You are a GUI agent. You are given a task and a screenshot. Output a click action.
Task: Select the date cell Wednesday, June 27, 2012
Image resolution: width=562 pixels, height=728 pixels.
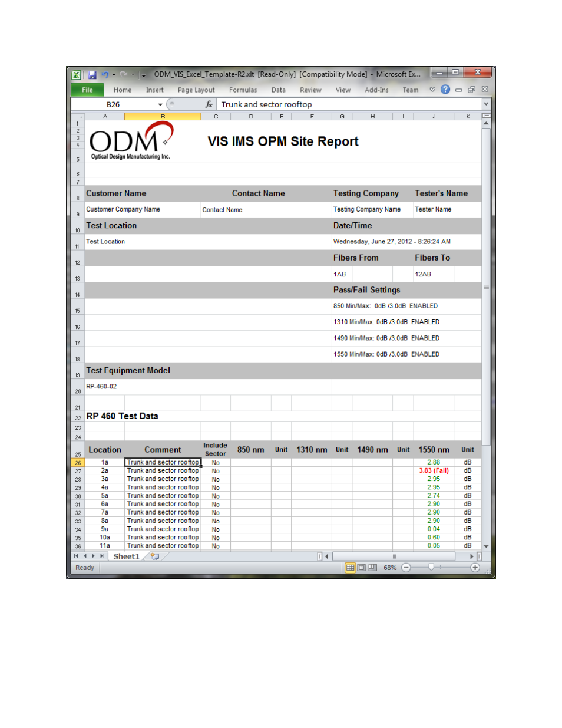[x=406, y=242]
